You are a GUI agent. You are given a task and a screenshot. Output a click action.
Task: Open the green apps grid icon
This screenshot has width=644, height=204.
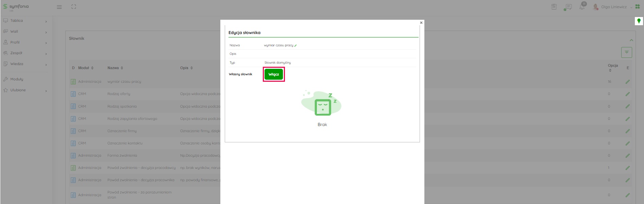638,7
